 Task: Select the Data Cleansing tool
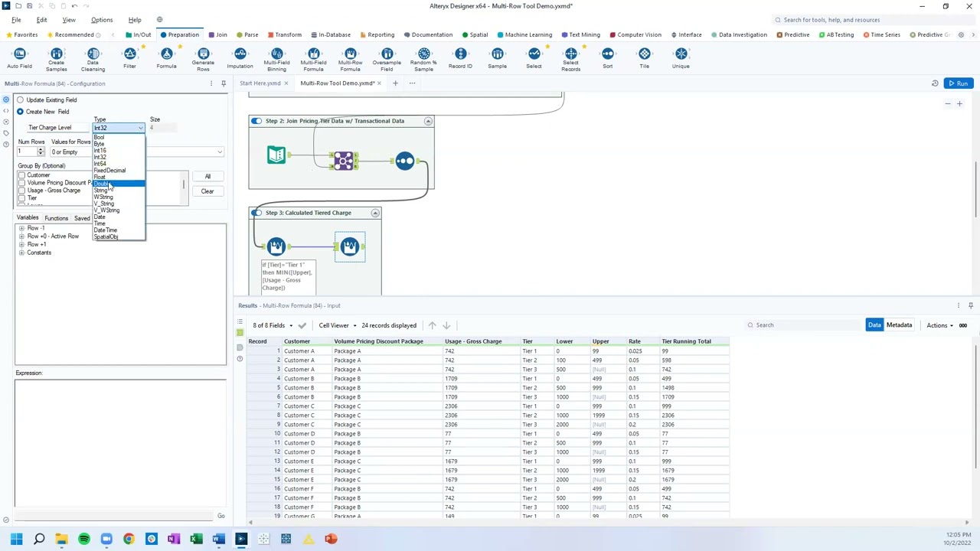point(93,58)
